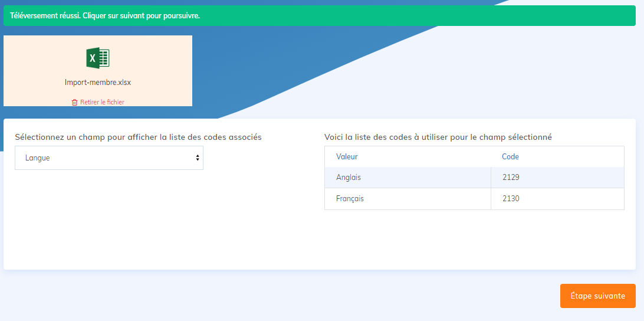Click the Import-membre.xlsx file name
Viewport: 644px width, 321px height.
pyautogui.click(x=98, y=83)
